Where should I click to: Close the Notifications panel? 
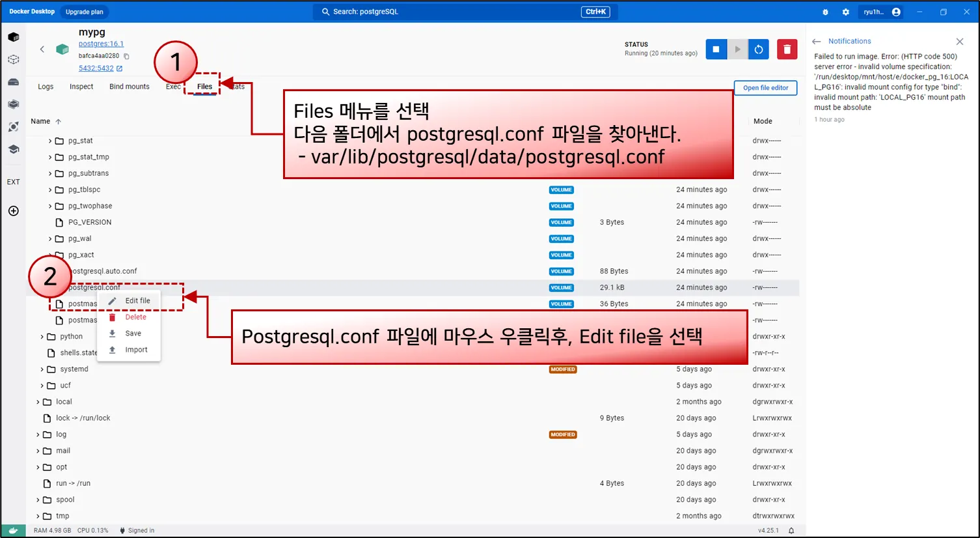tap(960, 41)
